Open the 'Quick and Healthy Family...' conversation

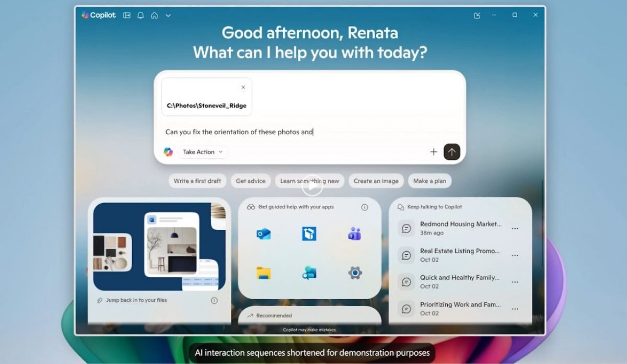tap(450, 282)
